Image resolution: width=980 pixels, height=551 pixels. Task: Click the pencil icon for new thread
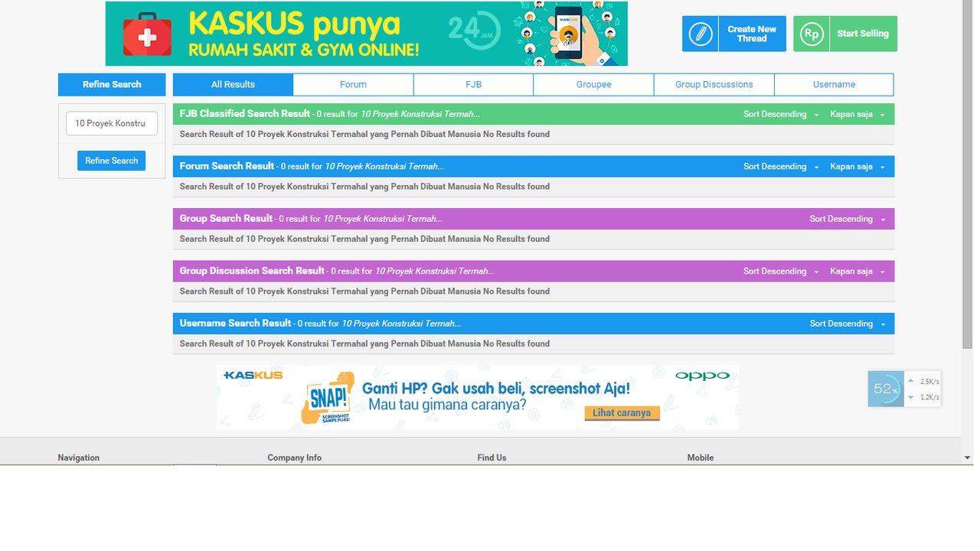coord(700,34)
